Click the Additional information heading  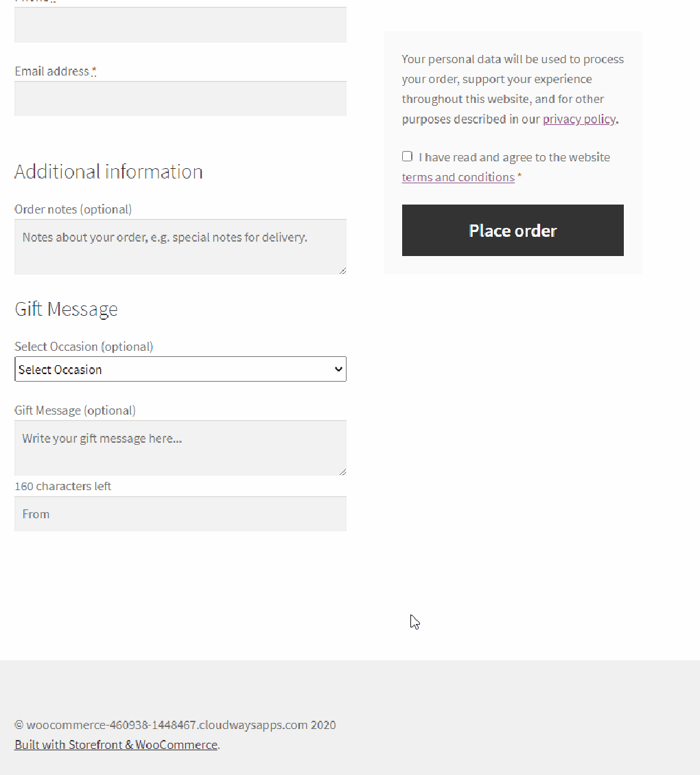(108, 172)
